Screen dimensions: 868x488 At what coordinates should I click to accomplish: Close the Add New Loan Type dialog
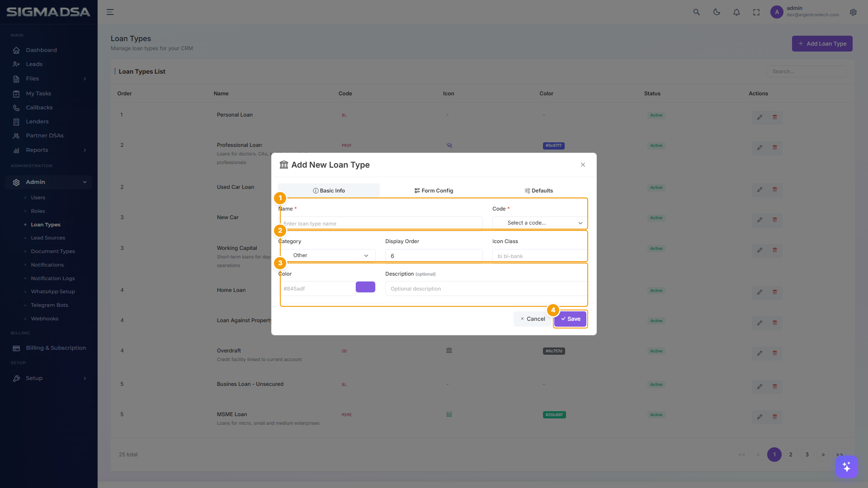click(583, 165)
